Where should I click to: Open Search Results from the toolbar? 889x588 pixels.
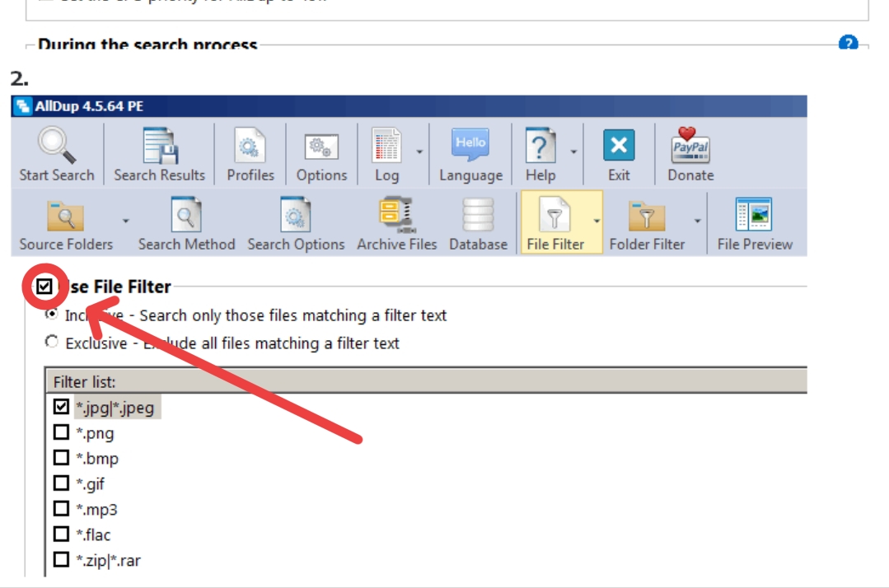159,146
